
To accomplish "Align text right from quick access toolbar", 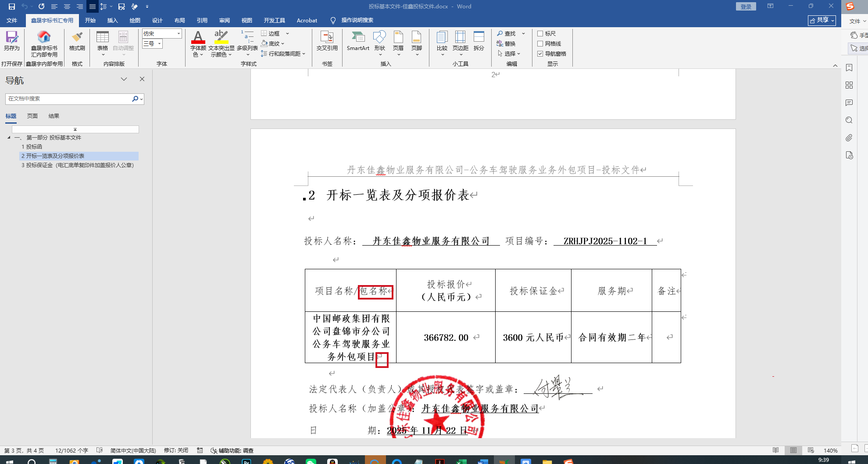I will 80,7.
